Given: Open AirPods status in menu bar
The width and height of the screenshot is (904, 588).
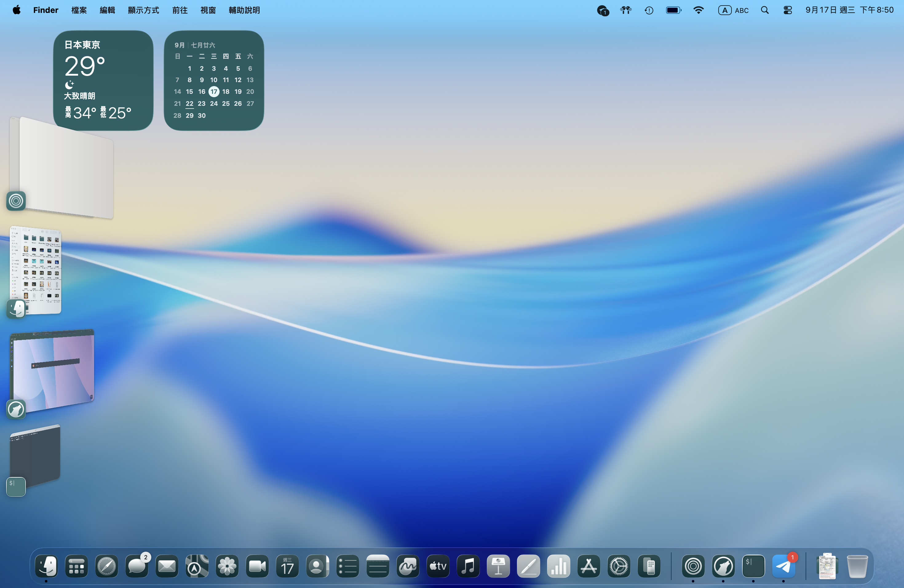Looking at the screenshot, I should [x=626, y=10].
